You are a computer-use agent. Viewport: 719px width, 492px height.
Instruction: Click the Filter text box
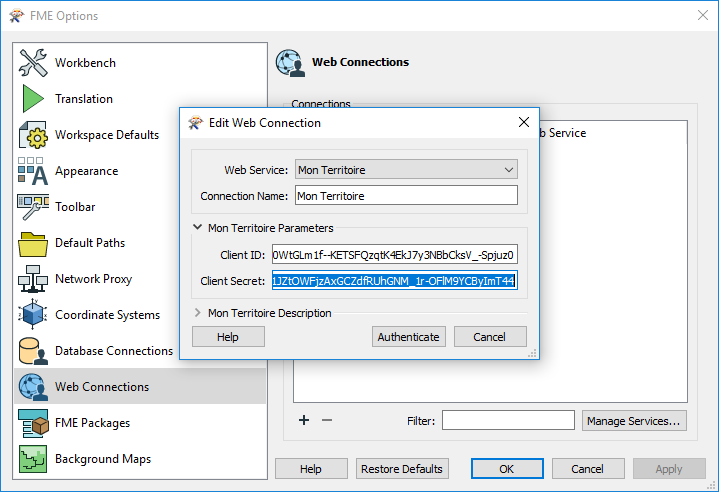(x=508, y=421)
